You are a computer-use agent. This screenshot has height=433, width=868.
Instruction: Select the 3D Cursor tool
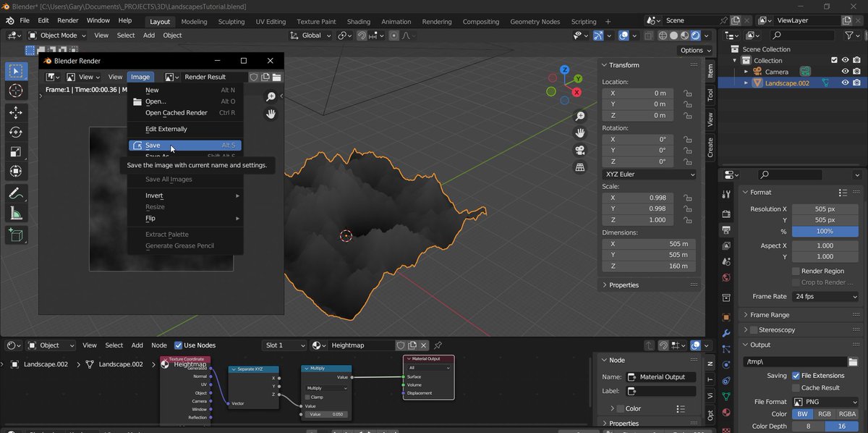pos(15,91)
